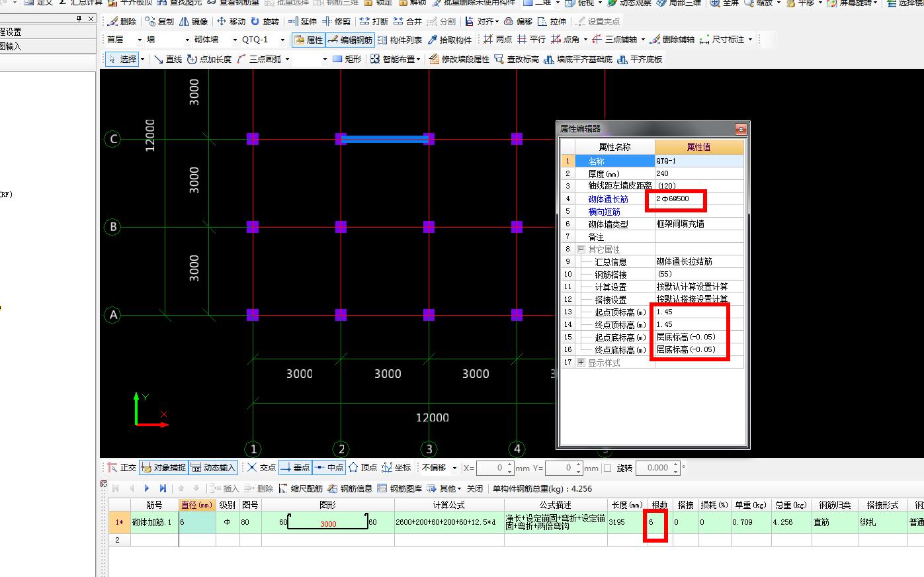Viewport: 924px width, 577px height.
Task: Click 删除辅轴 delete auxiliary axis
Action: click(x=672, y=40)
